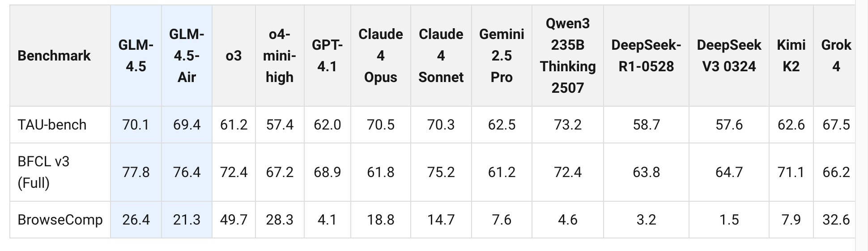Select the TAU-bench row label
This screenshot has height=251, width=868.
52,125
